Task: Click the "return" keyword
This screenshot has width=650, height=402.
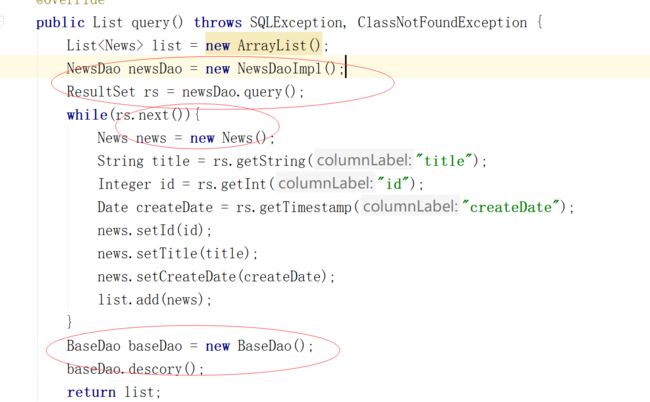Action: (91, 392)
